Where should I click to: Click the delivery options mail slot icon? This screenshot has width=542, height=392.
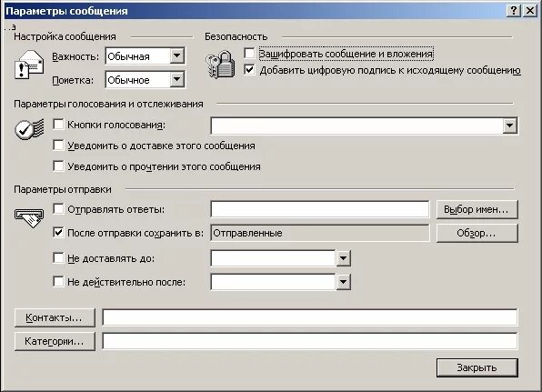coord(29,218)
